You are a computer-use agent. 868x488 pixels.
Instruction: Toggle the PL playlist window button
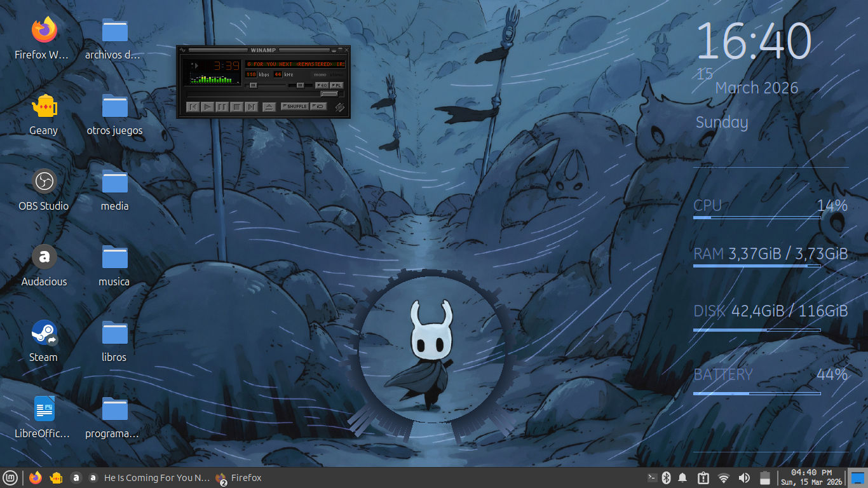(x=337, y=85)
